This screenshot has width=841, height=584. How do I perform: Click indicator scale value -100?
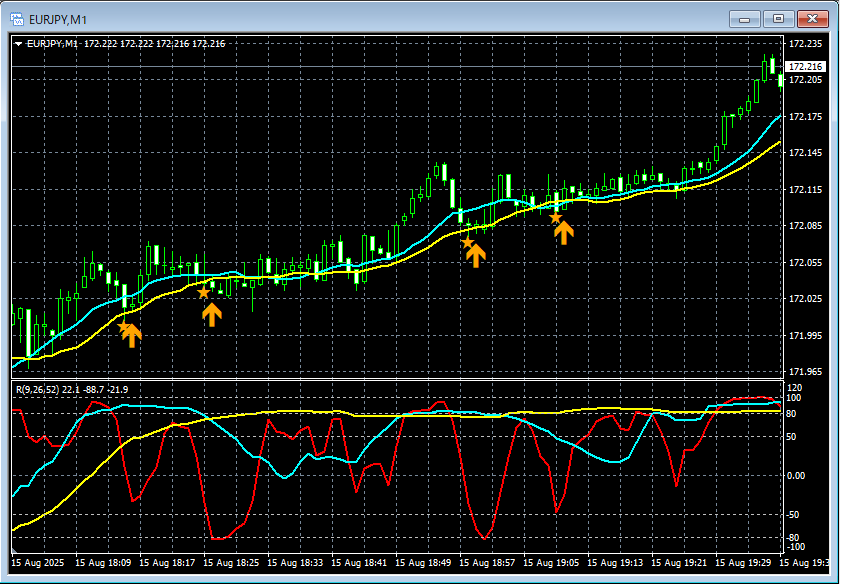pos(794,547)
